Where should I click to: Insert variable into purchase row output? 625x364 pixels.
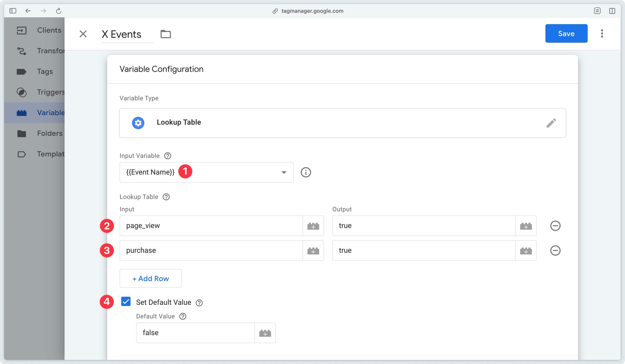526,251
